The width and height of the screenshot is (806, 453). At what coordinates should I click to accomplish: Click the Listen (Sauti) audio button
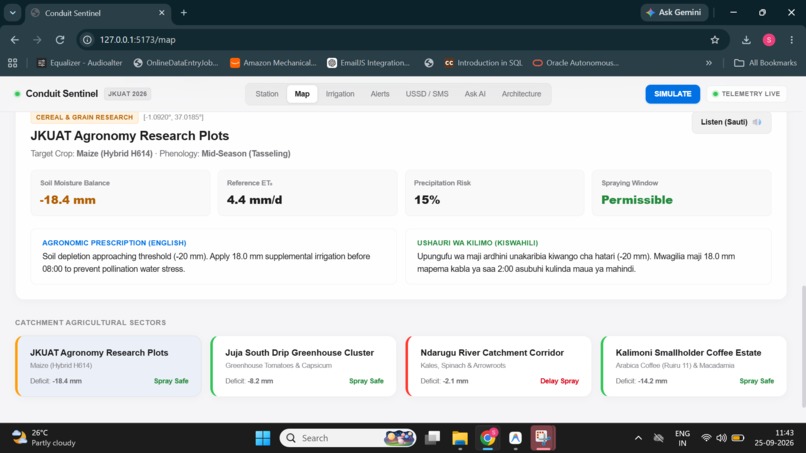731,122
